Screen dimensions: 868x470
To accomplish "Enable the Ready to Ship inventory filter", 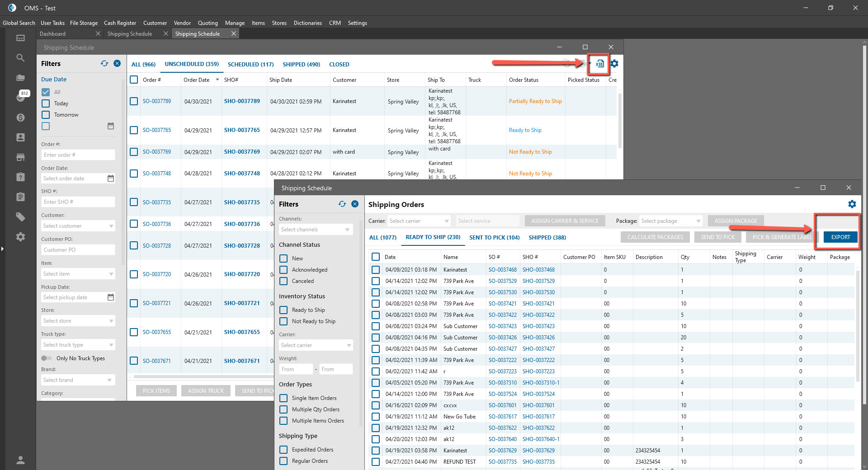I will point(283,310).
